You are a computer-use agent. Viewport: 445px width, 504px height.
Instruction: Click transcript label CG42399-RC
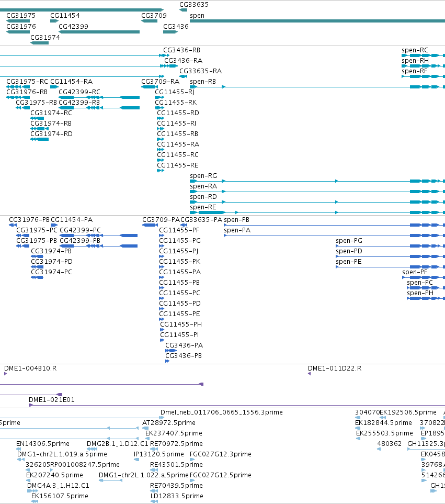(x=79, y=92)
